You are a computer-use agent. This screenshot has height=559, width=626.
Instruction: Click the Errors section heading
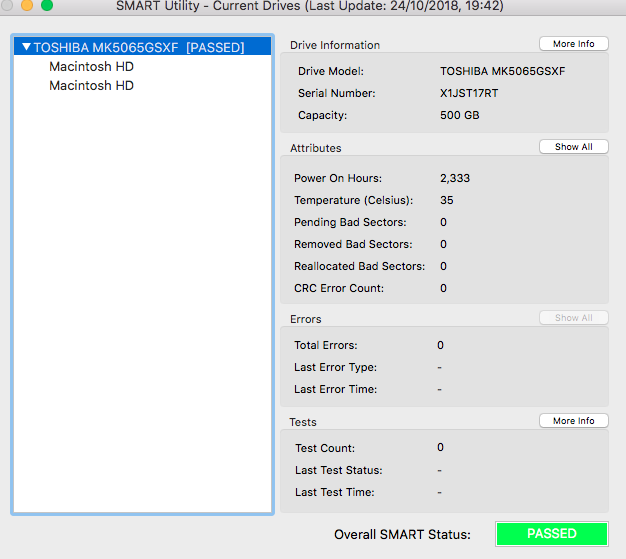pos(306,319)
